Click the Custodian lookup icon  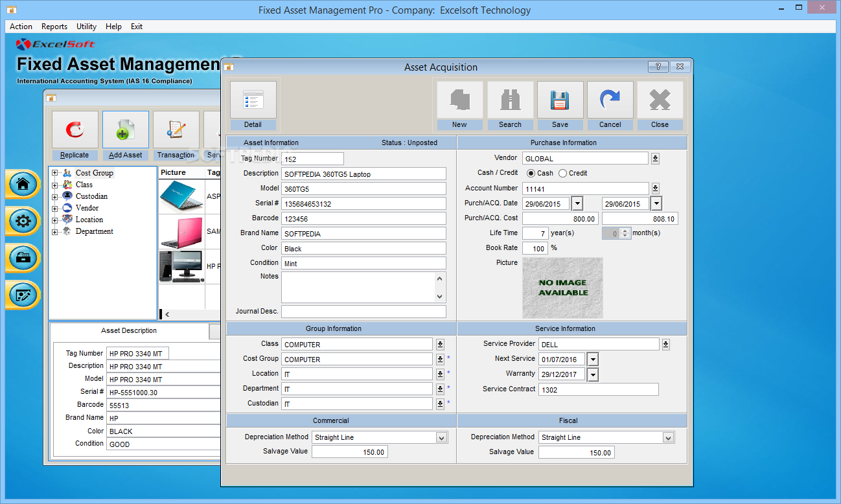pos(440,404)
